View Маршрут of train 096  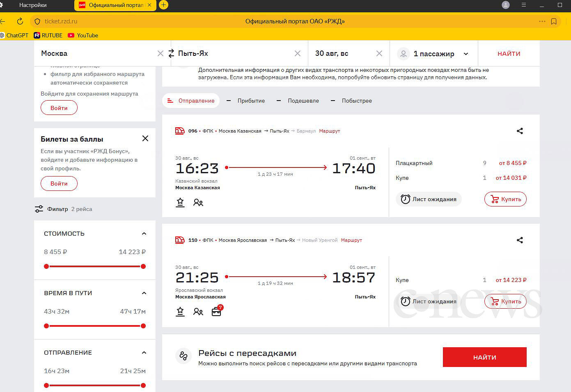(x=330, y=131)
